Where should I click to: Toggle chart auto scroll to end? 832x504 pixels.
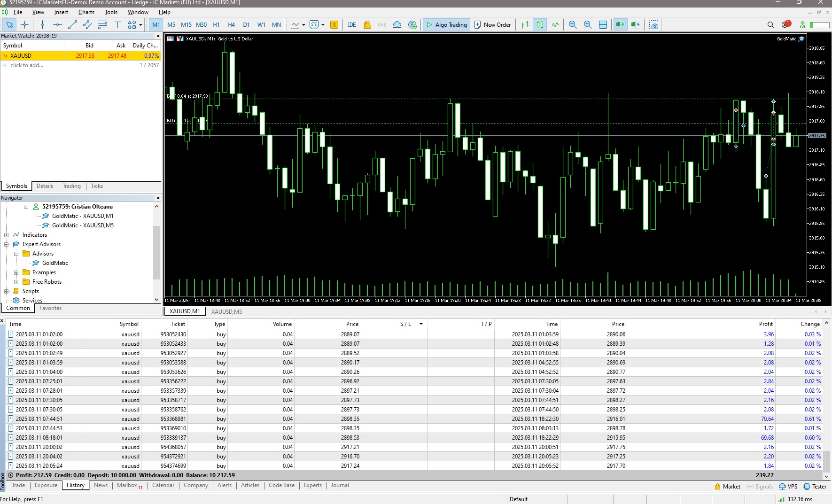(621, 25)
